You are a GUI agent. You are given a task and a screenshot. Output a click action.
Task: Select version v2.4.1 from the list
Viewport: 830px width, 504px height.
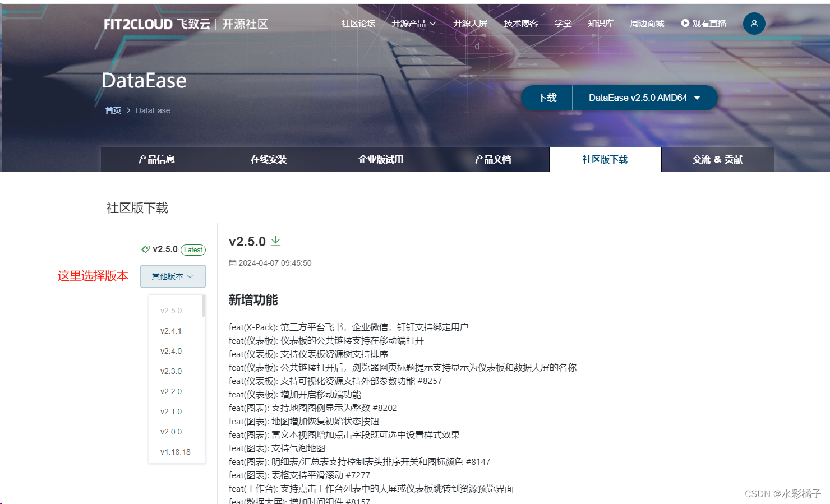[171, 331]
